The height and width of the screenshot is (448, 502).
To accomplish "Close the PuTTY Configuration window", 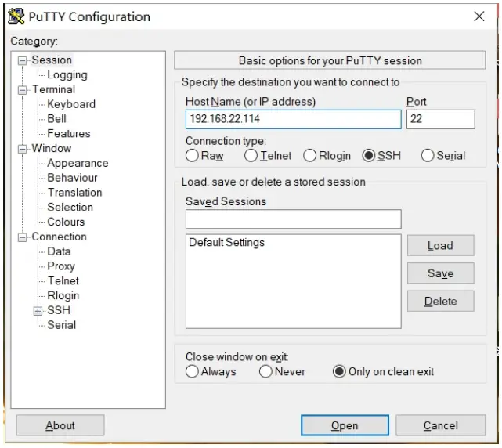I will (x=479, y=16).
